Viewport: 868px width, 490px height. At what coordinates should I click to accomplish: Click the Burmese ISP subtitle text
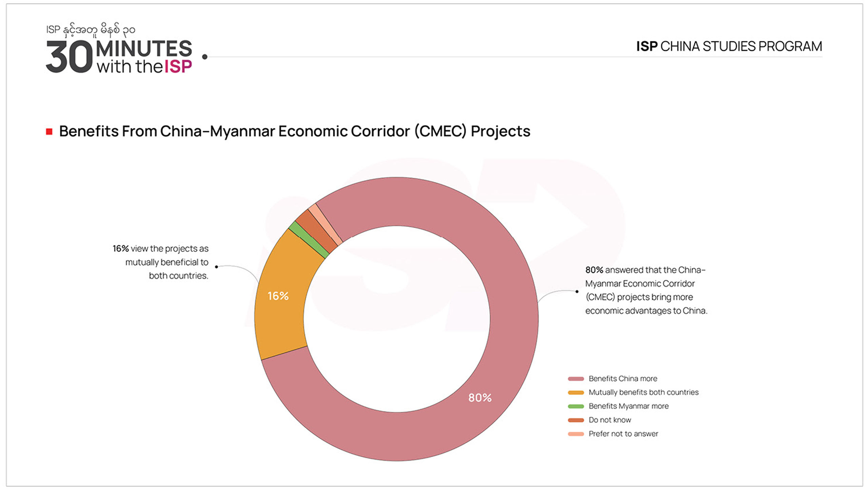pyautogui.click(x=91, y=30)
